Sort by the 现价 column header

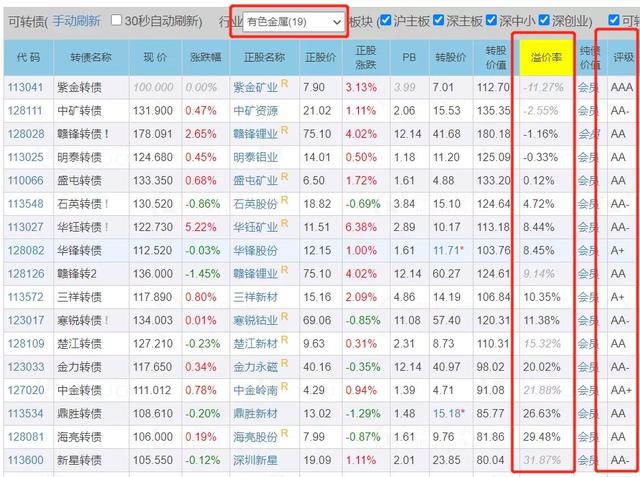(x=153, y=57)
